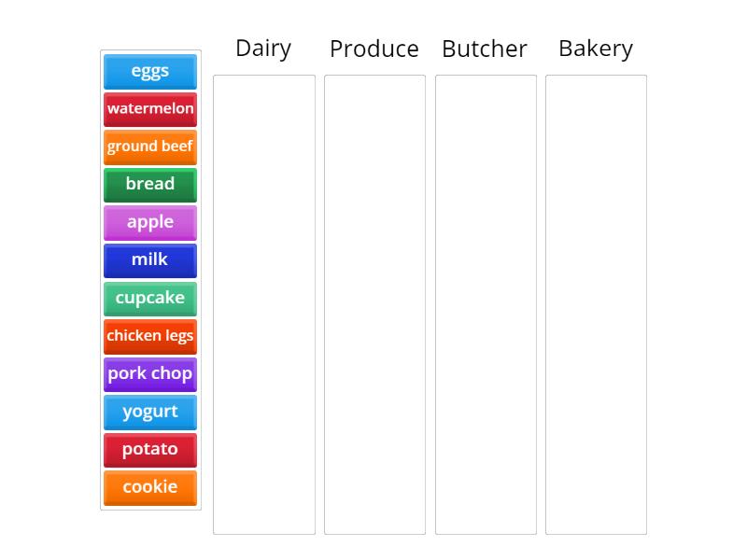
Task: Click the Dairy column header
Action: pyautogui.click(x=263, y=49)
